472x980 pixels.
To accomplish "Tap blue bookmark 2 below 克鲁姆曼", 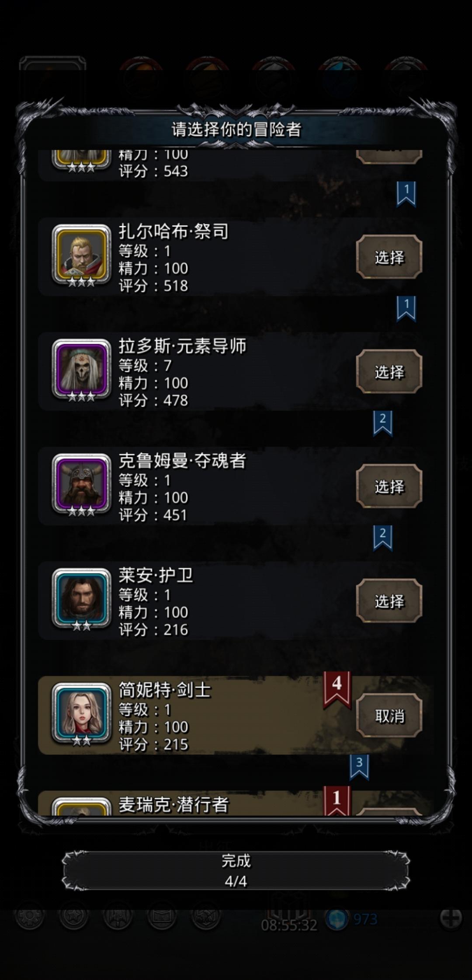I will pos(382,538).
